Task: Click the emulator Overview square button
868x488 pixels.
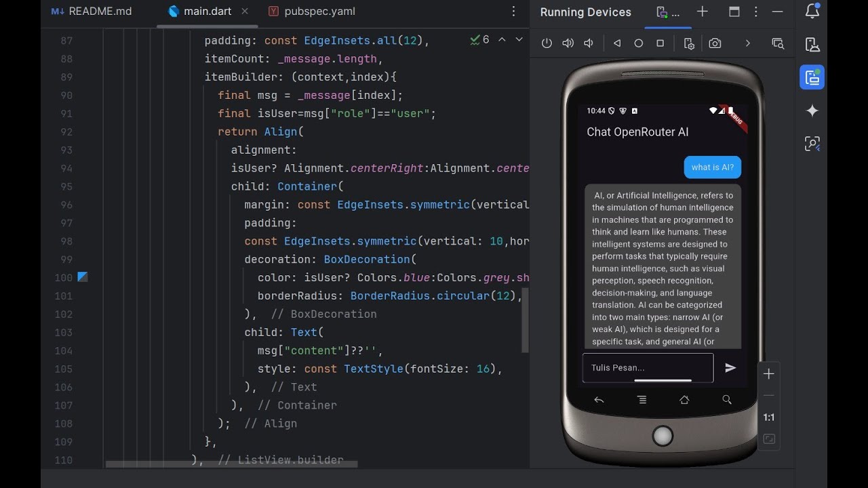Action: (x=660, y=43)
